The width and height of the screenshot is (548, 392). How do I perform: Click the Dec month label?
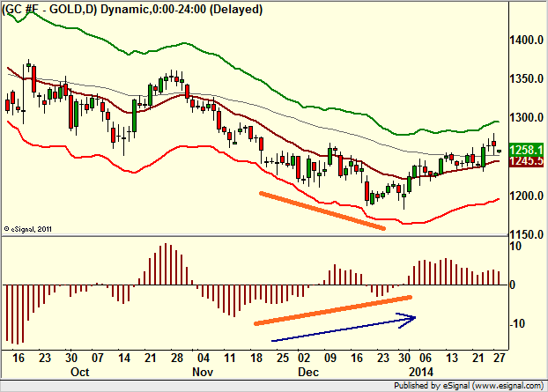pyautogui.click(x=308, y=372)
